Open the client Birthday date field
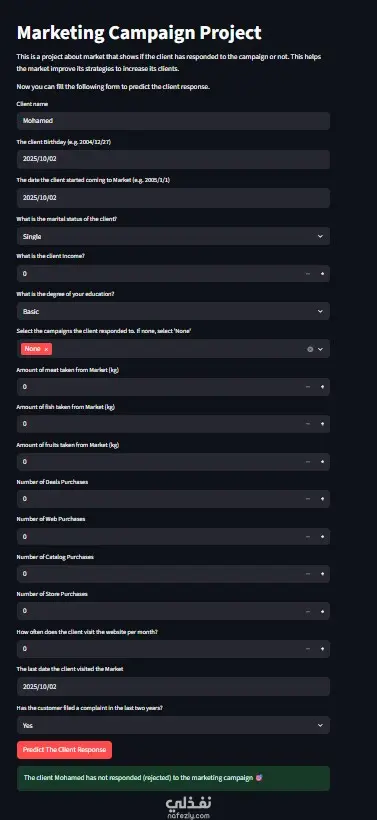The width and height of the screenshot is (377, 820). click(x=173, y=160)
